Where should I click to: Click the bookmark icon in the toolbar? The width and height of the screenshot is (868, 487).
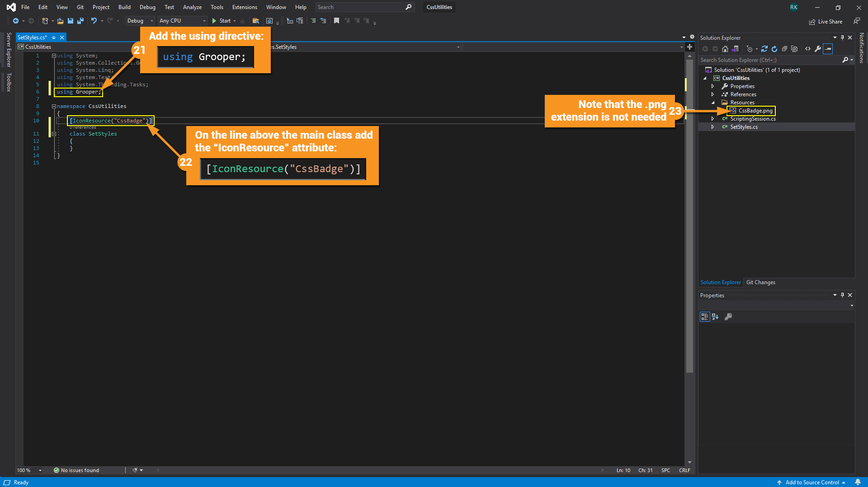pos(336,21)
